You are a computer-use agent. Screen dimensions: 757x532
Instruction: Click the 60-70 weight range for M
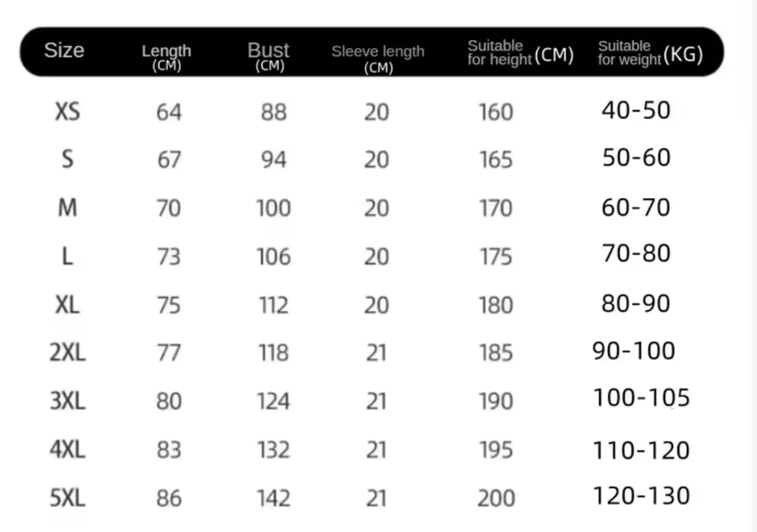pyautogui.click(x=636, y=207)
